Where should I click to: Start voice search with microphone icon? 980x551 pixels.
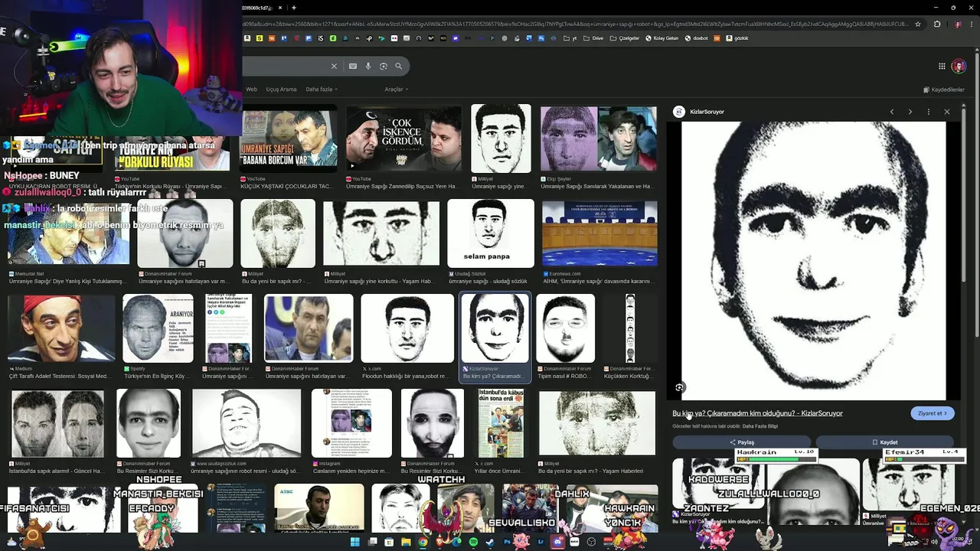[x=368, y=67]
